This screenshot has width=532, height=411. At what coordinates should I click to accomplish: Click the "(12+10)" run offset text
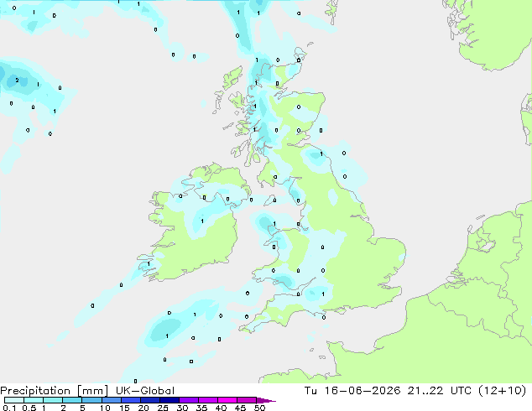coord(502,391)
